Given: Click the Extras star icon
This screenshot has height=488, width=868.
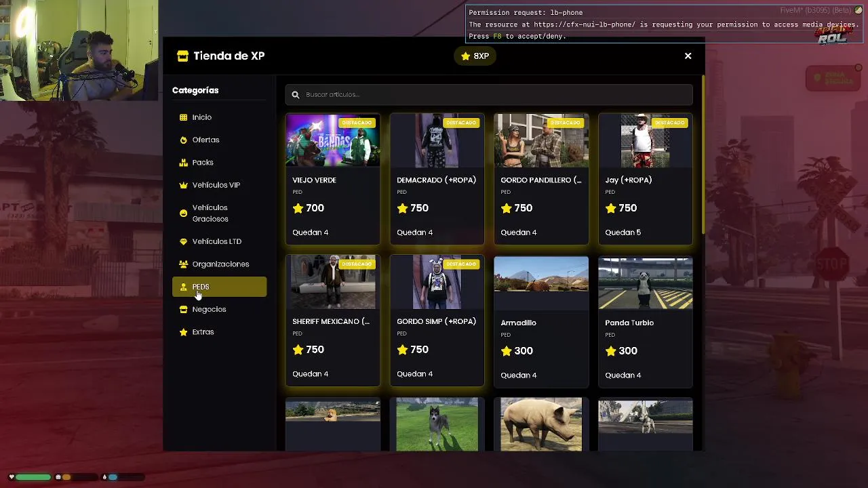Looking at the screenshot, I should [x=183, y=332].
